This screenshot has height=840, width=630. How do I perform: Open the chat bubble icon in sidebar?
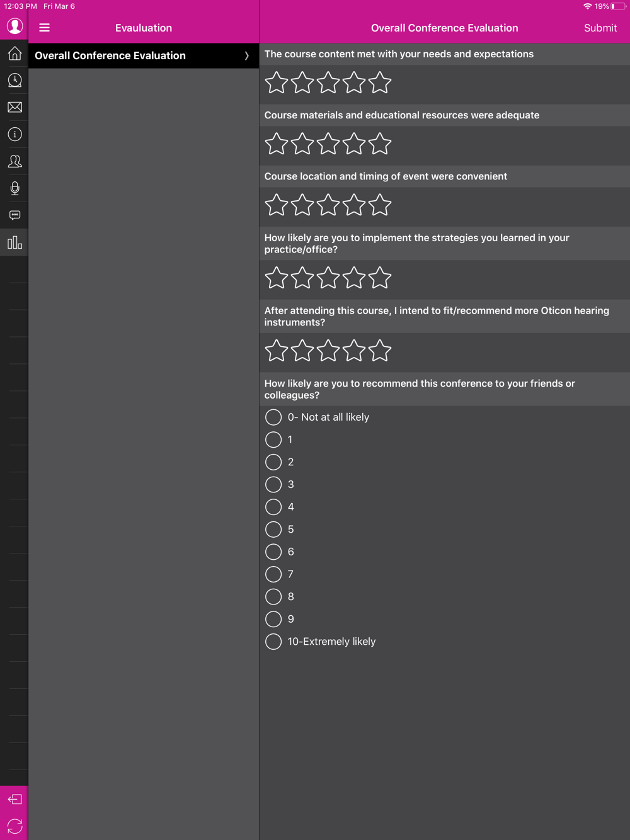click(14, 215)
